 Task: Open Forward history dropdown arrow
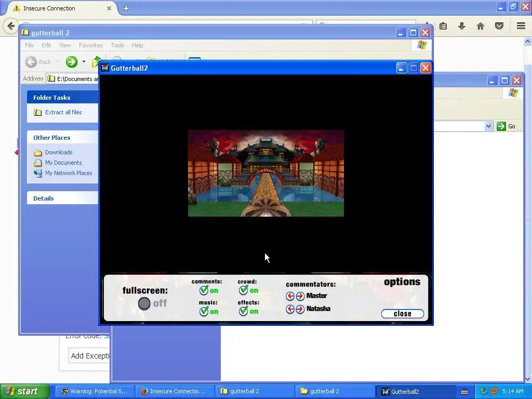(84, 62)
